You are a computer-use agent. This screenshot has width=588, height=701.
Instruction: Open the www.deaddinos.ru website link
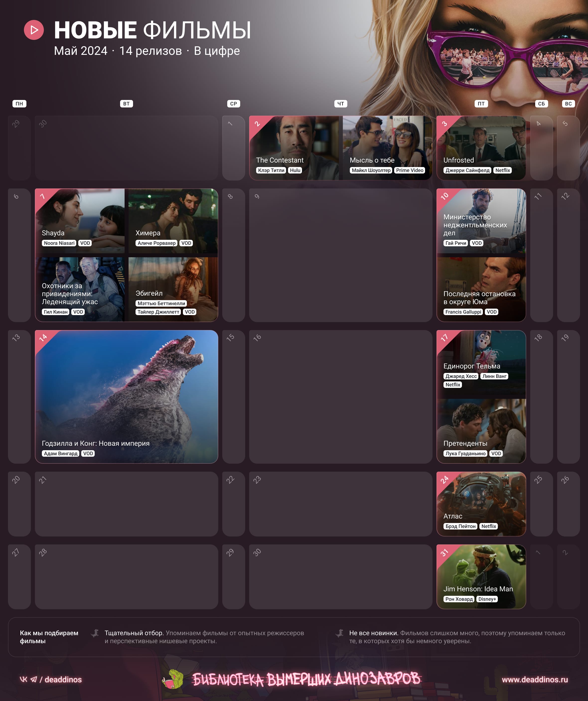(x=535, y=680)
